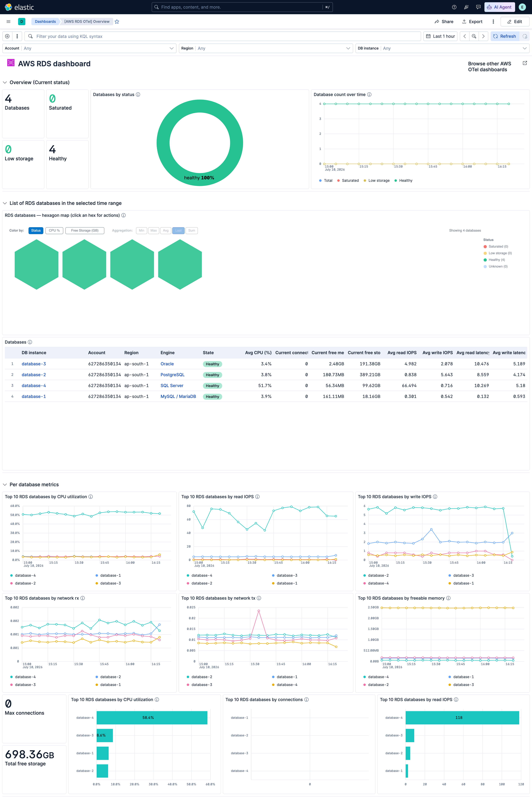Viewport: 532px width, 801px height.
Task: Show info for CPU utilization line chart
Action: (x=91, y=497)
